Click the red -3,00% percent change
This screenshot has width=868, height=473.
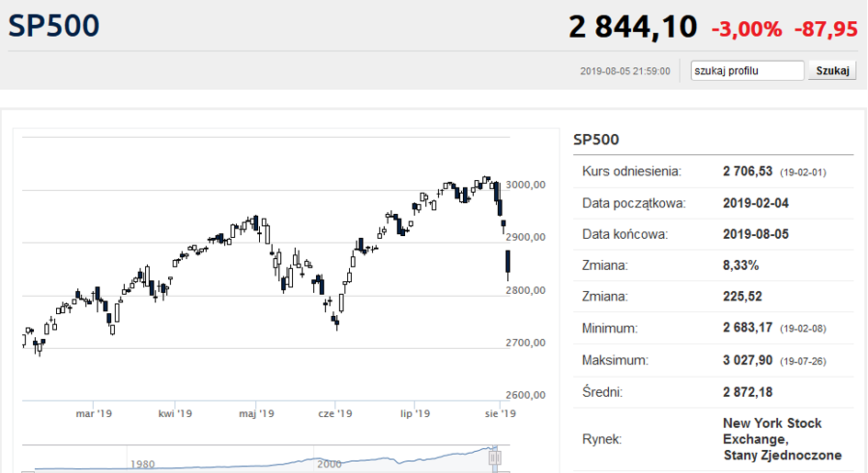coord(746,28)
